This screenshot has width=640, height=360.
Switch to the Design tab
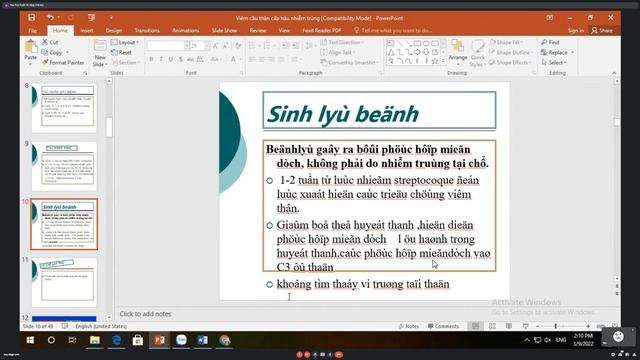(x=113, y=31)
